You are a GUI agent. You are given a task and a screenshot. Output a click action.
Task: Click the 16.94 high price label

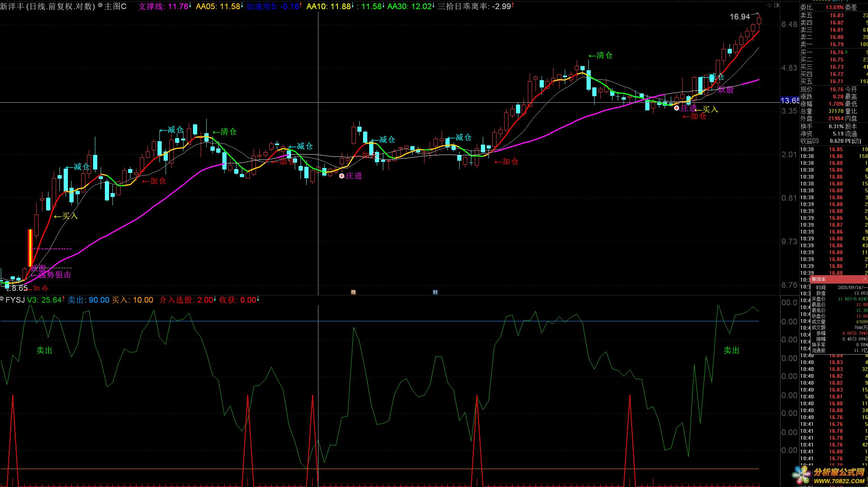tap(739, 17)
